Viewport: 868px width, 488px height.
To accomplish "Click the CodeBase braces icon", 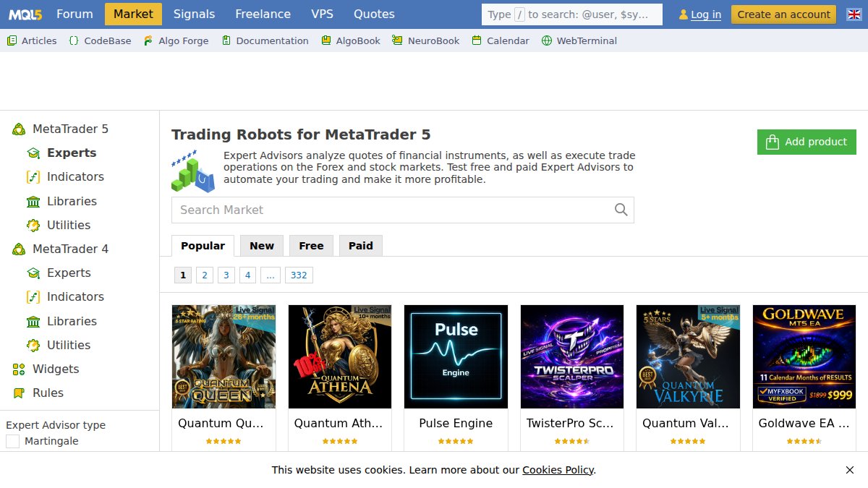I will pyautogui.click(x=74, y=41).
